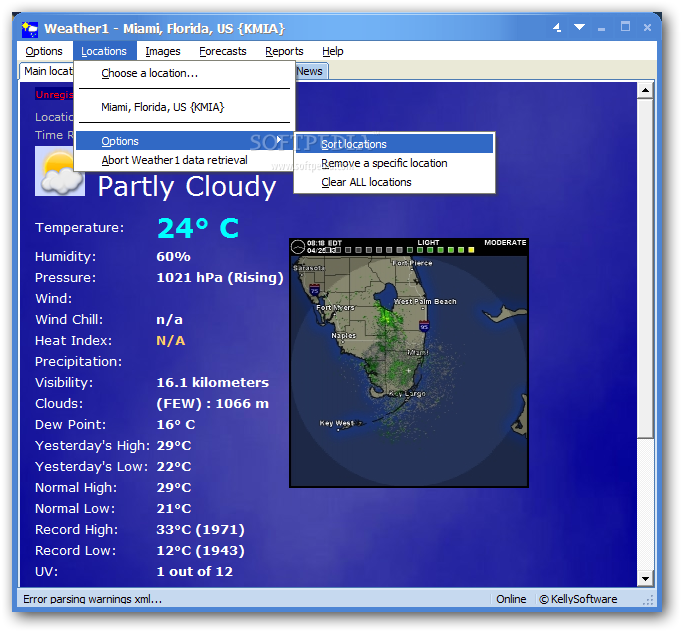Open the Images menu
Screen dimensions: 682x632
coord(163,51)
